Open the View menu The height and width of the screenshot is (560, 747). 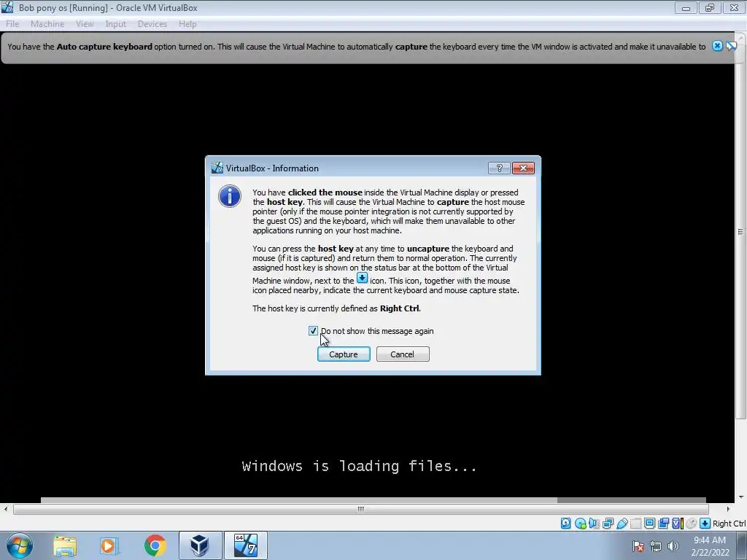(85, 24)
